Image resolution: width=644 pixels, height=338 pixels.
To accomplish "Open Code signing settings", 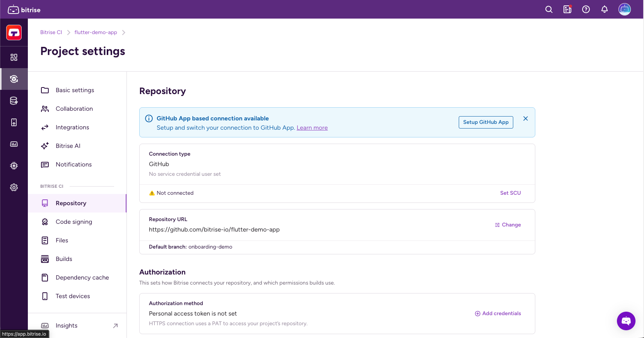I will tap(77, 222).
